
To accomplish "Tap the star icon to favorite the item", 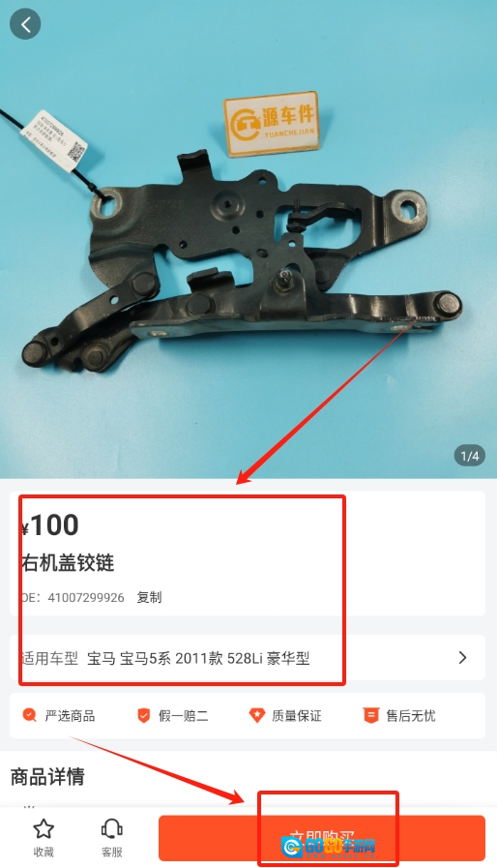I will pyautogui.click(x=44, y=828).
